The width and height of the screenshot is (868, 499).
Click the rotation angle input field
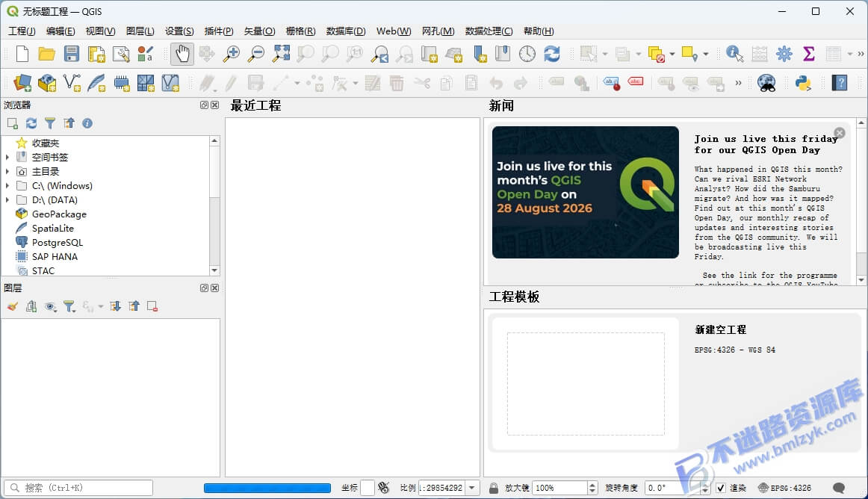[x=672, y=488]
